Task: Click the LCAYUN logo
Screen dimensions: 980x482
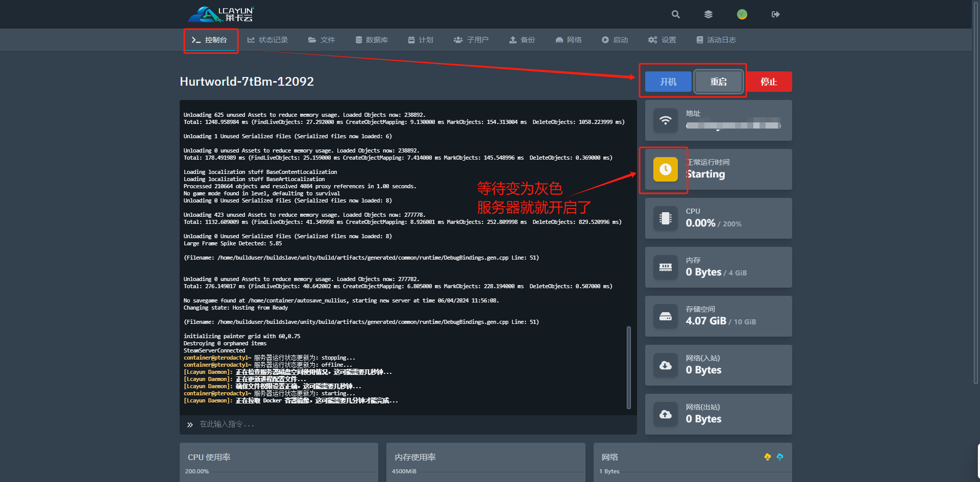Action: click(x=221, y=14)
